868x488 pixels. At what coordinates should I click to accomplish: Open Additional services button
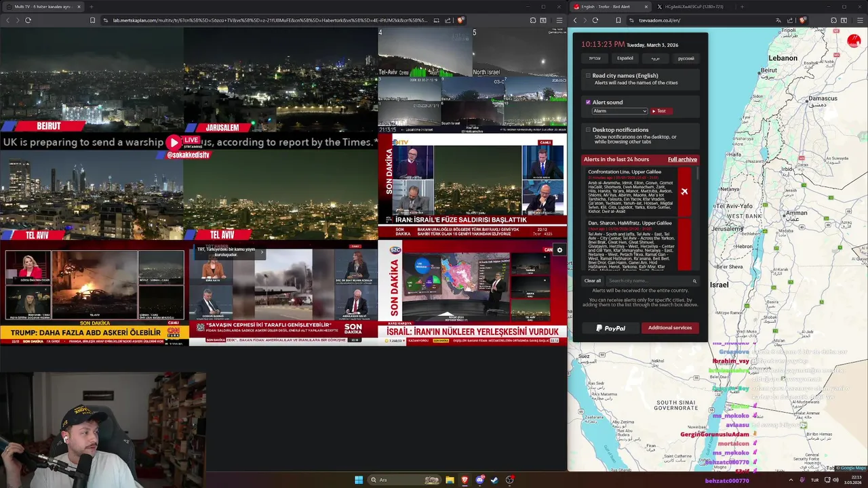click(669, 328)
